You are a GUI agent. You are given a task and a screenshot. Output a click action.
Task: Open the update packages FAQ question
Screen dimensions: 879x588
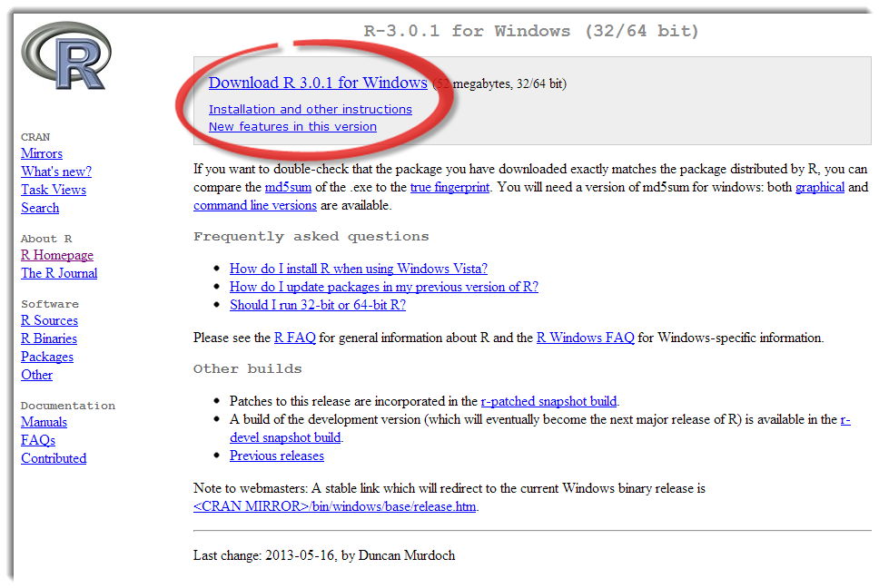(384, 287)
